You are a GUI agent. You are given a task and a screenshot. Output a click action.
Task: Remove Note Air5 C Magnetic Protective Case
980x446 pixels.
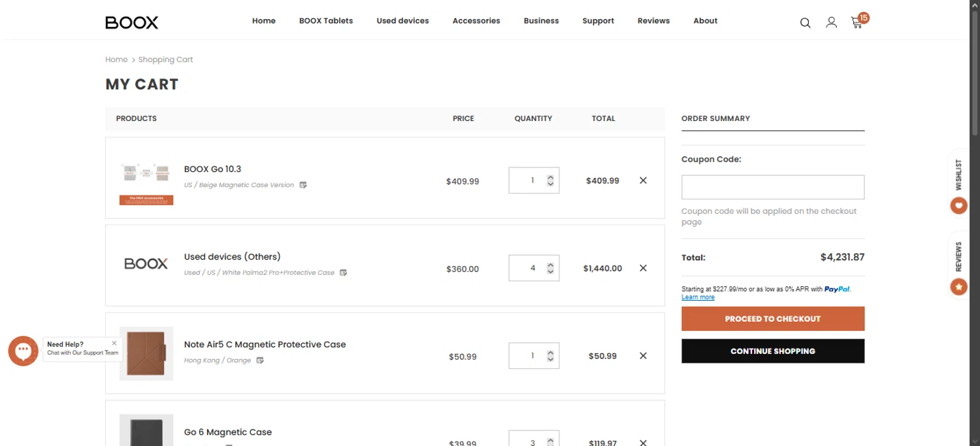coord(643,356)
